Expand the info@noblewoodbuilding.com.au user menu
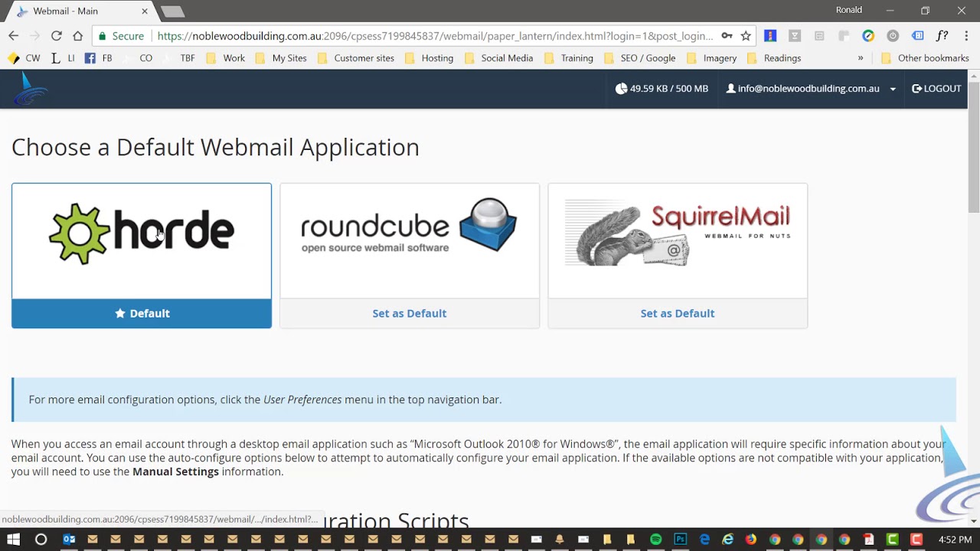Screen dimensions: 980x551 (x=811, y=89)
